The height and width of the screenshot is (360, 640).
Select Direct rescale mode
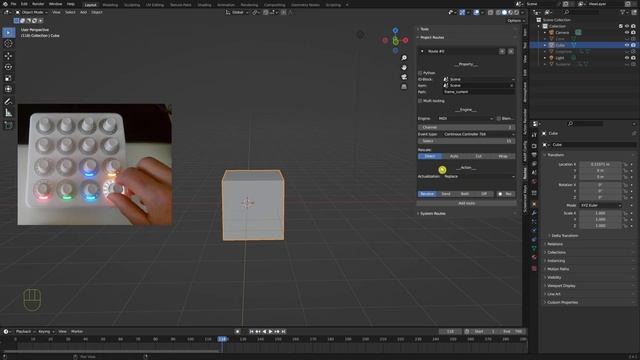pos(430,156)
